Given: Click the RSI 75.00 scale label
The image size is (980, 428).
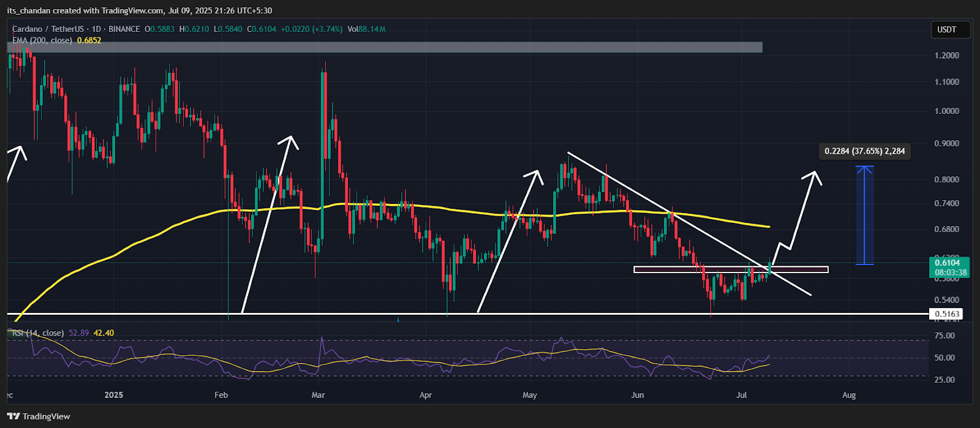Looking at the screenshot, I should point(944,336).
